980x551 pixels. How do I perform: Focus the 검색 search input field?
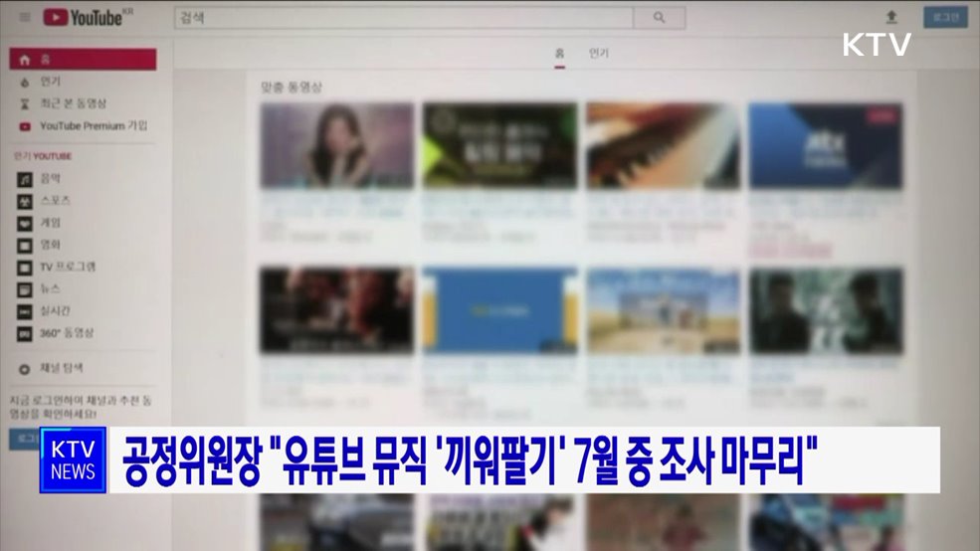click(x=404, y=18)
